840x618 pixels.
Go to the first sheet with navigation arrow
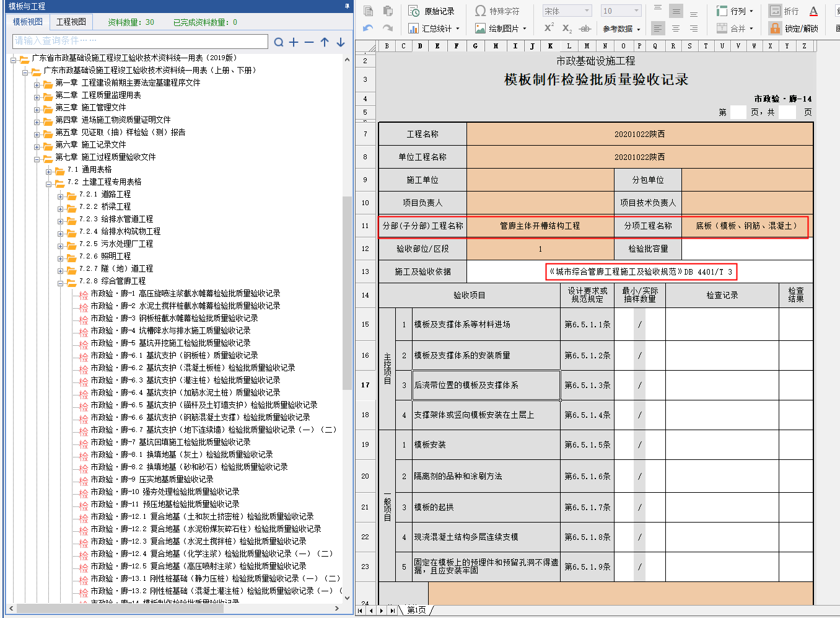(361, 611)
